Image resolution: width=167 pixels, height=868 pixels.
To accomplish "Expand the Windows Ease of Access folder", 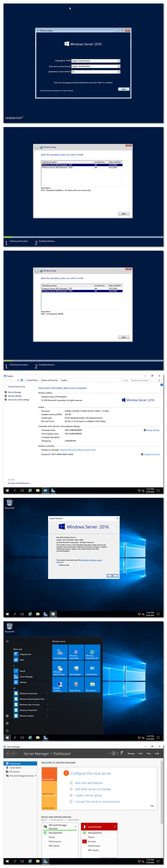I will [31, 704].
